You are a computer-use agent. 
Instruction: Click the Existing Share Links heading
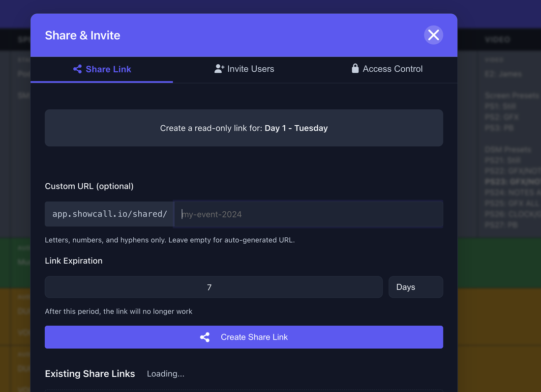coord(90,374)
